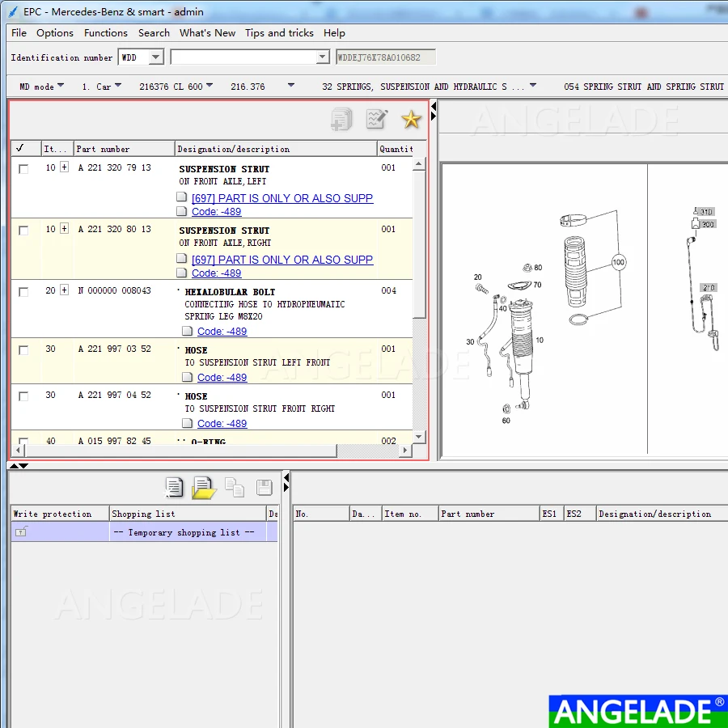Open the WDD identification prefix dropdown
The image size is (728, 728).
(156, 57)
